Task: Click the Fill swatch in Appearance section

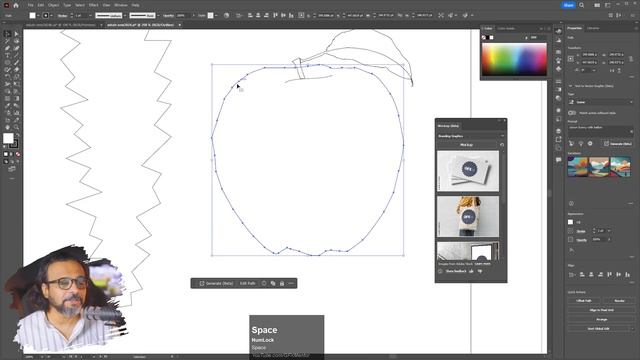Action: (x=571, y=222)
